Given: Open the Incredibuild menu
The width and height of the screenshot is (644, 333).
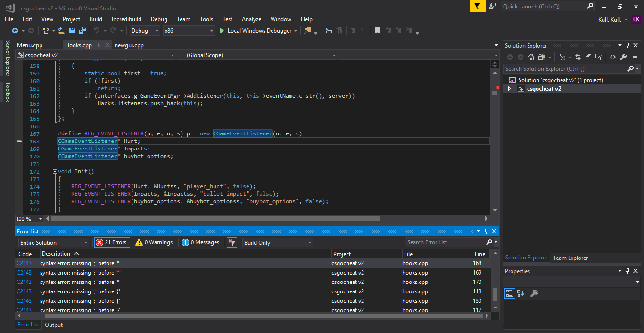Looking at the screenshot, I should point(126,19).
